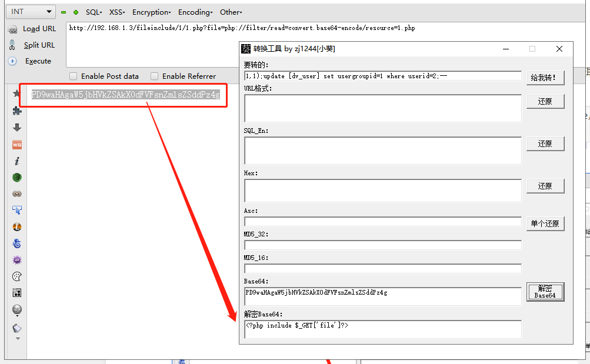The height and width of the screenshot is (364, 590).
Task: Expand the XSS menu
Action: [x=117, y=12]
